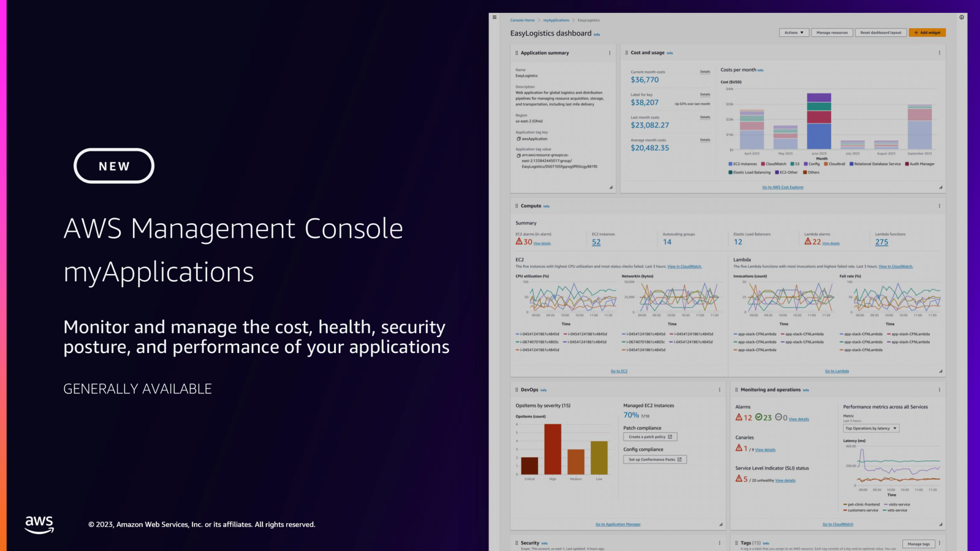Click Details next to current month costs
The width and height of the screenshot is (980, 551).
(x=705, y=72)
